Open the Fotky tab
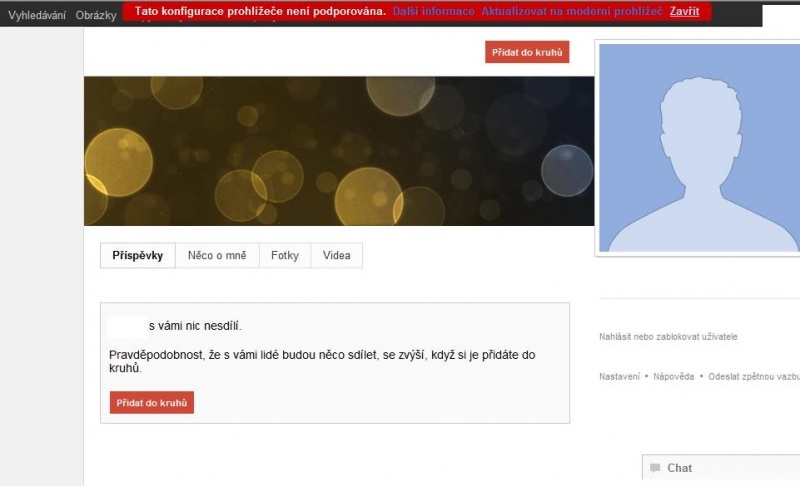The height and width of the screenshot is (486, 800). [285, 256]
